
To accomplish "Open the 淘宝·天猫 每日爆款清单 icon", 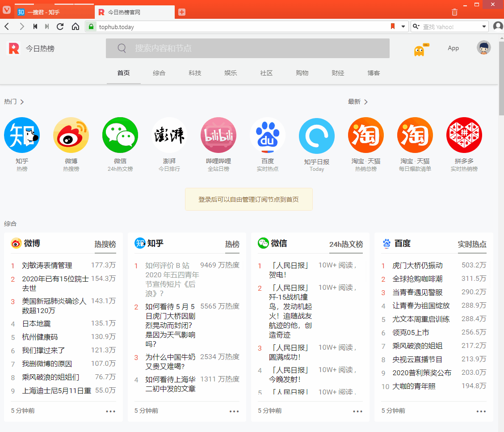I will coord(415,135).
